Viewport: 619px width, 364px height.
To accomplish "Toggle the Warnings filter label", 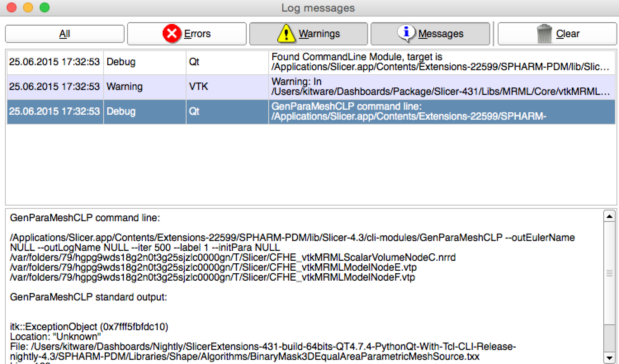I will click(x=319, y=34).
